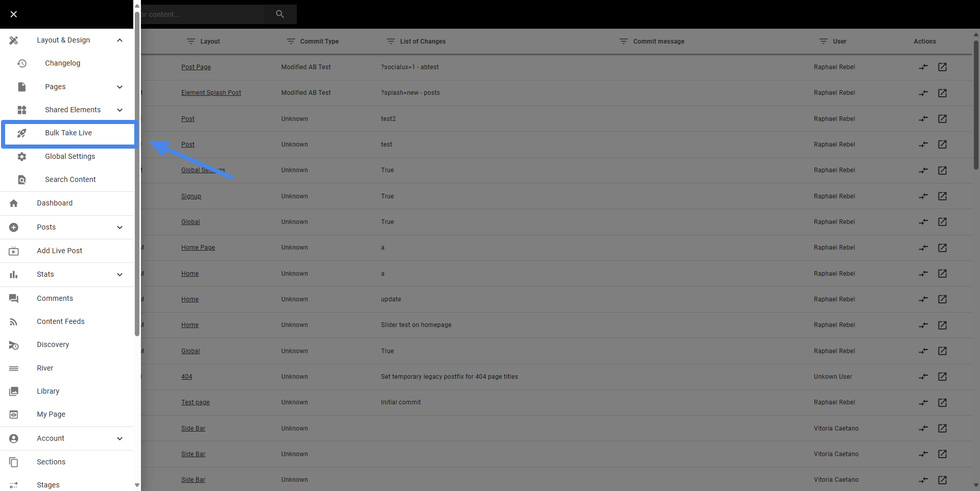Filter the Commit Type column

coord(291,41)
